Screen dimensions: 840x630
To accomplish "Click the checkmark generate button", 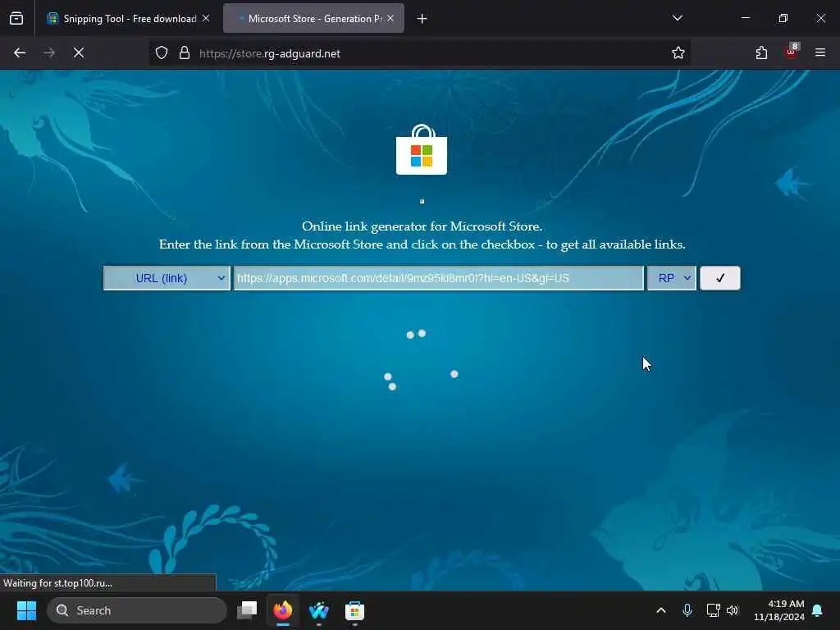I will 720,278.
